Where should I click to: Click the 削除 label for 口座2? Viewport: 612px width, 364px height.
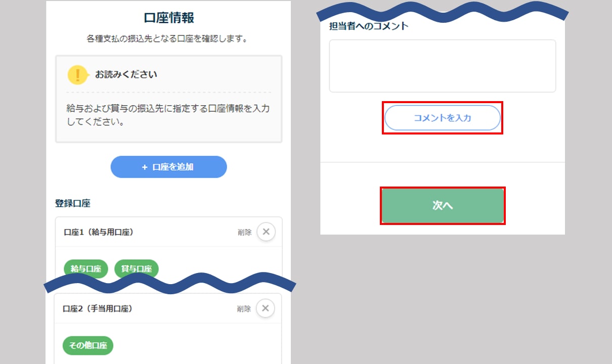click(x=244, y=309)
